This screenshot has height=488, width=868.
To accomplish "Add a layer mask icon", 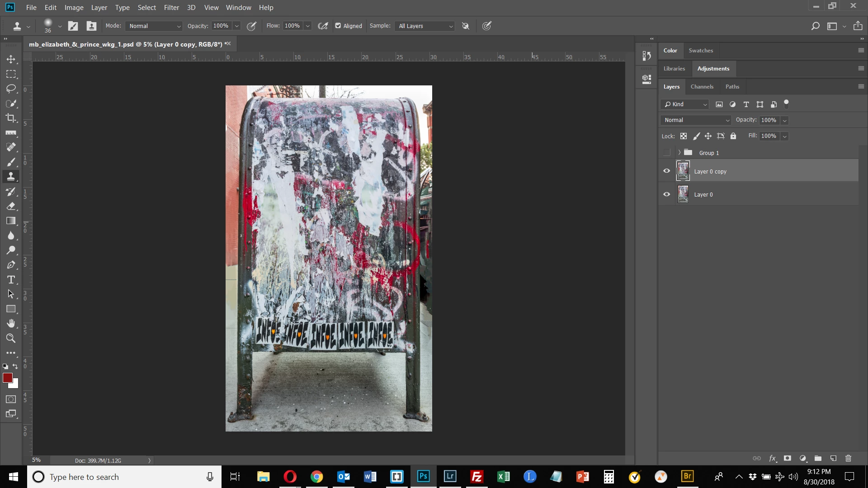I will click(787, 458).
